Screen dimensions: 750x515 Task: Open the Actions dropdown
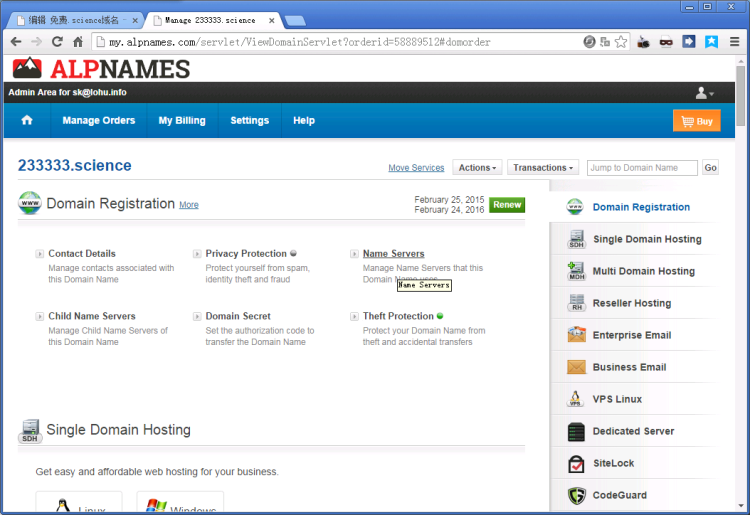(477, 168)
